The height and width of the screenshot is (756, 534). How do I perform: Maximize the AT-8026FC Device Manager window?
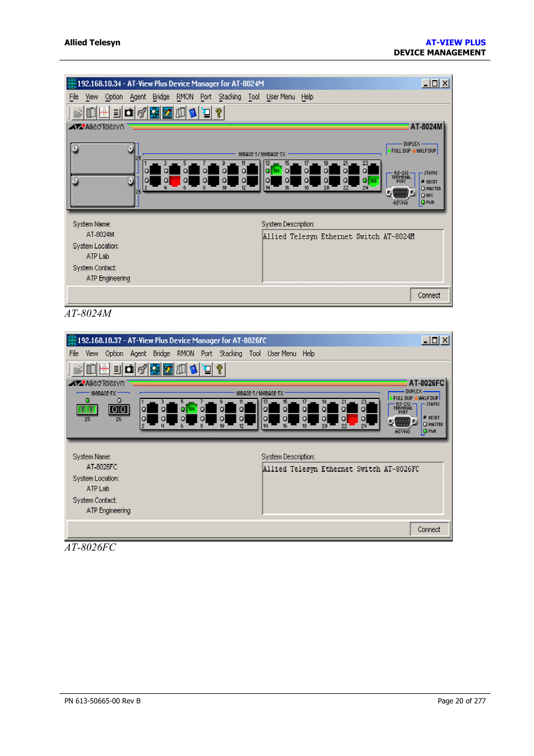[x=435, y=340]
